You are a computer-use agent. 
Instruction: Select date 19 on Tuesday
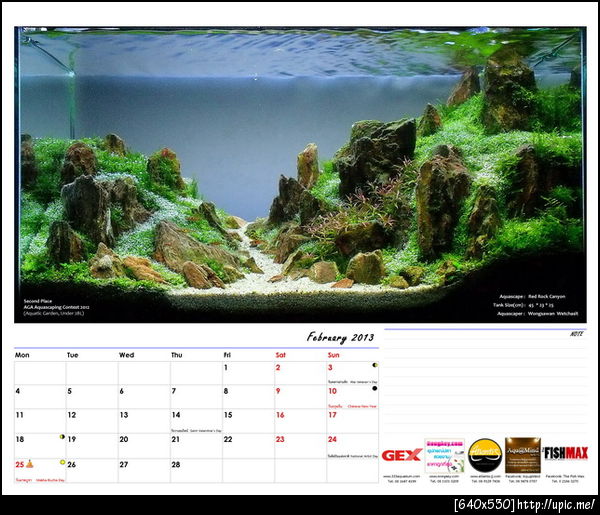coord(72,439)
